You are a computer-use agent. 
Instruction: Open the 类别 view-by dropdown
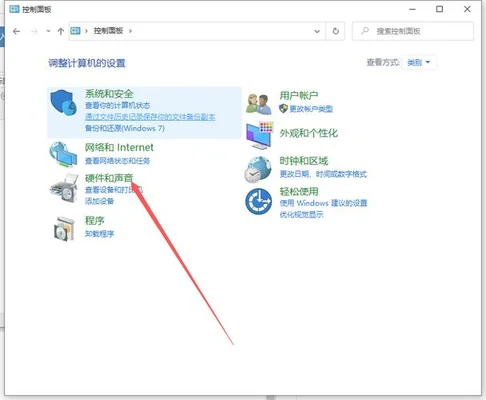(419, 62)
